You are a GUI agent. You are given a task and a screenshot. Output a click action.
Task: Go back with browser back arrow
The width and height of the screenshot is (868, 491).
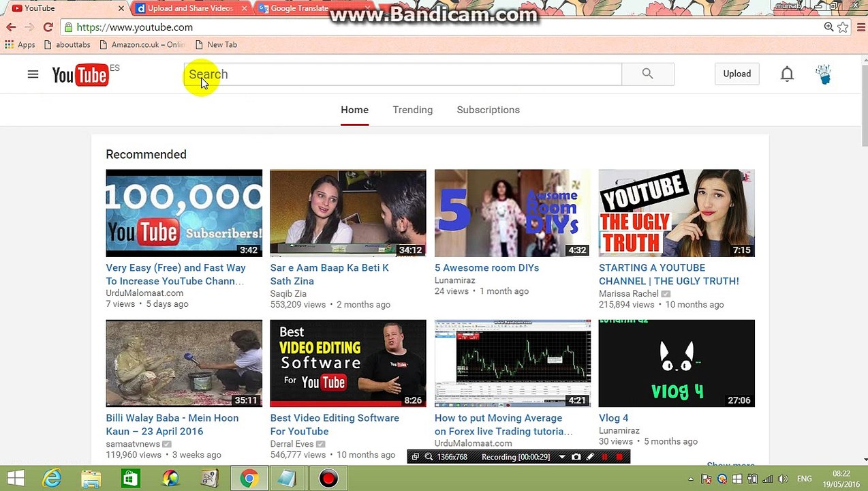click(11, 27)
